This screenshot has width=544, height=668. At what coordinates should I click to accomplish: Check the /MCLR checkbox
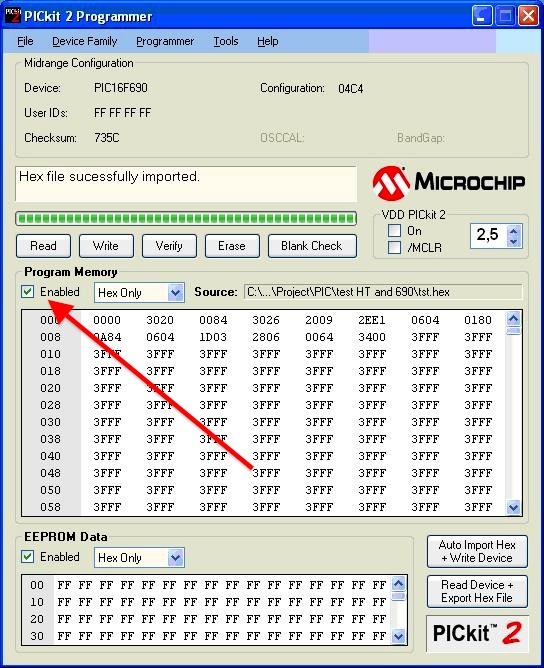(x=394, y=248)
